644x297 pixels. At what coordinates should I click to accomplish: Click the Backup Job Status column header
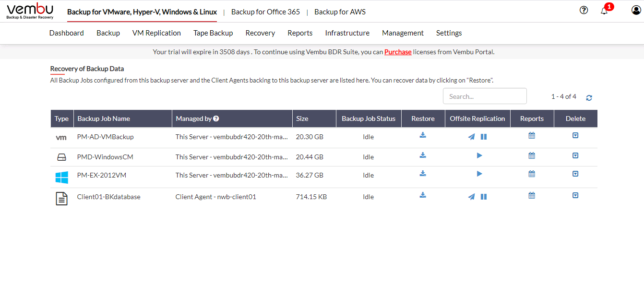pyautogui.click(x=369, y=119)
